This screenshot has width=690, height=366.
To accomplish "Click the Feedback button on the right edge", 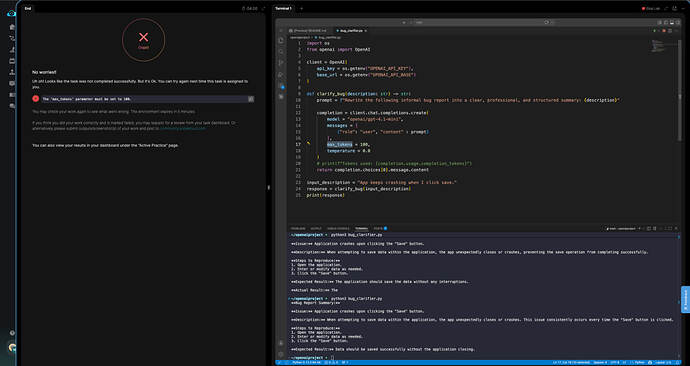I will [685, 300].
